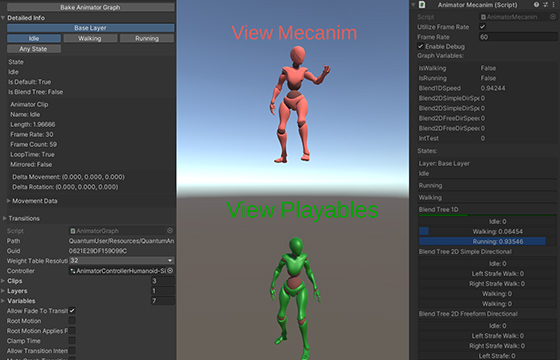Click the Variables count field
560x360 pixels.
(x=163, y=301)
